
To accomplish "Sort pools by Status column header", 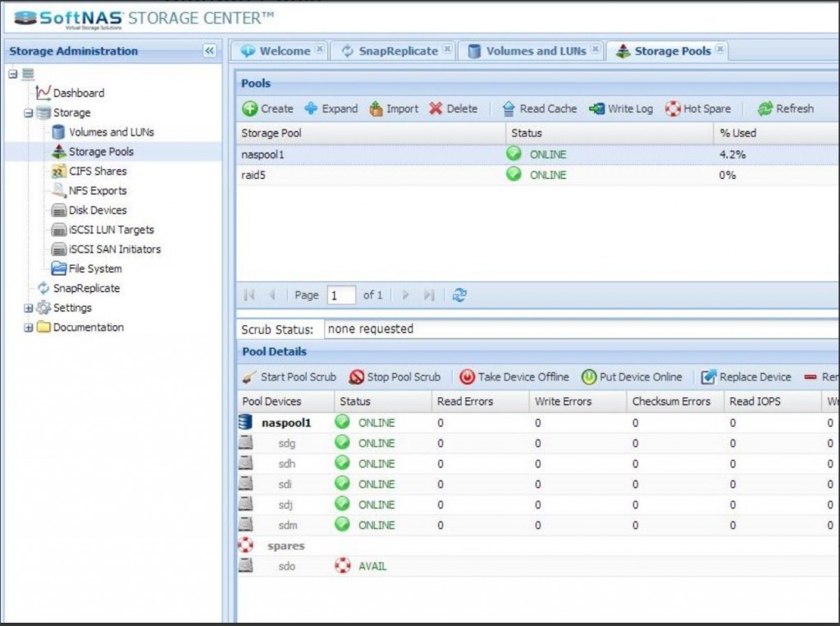I will click(609, 133).
